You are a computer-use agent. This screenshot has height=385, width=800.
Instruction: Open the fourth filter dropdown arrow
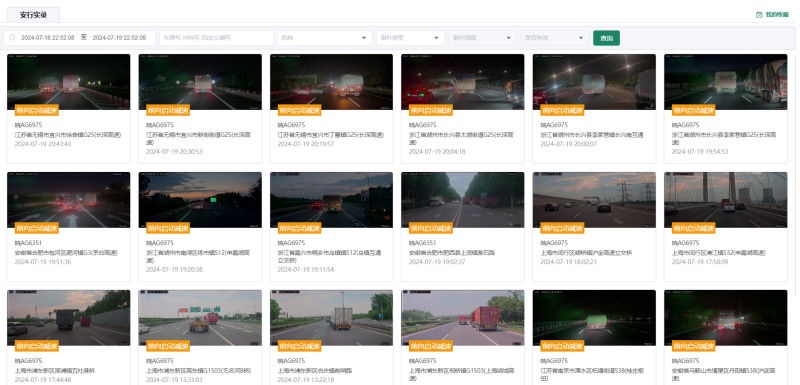coord(581,38)
